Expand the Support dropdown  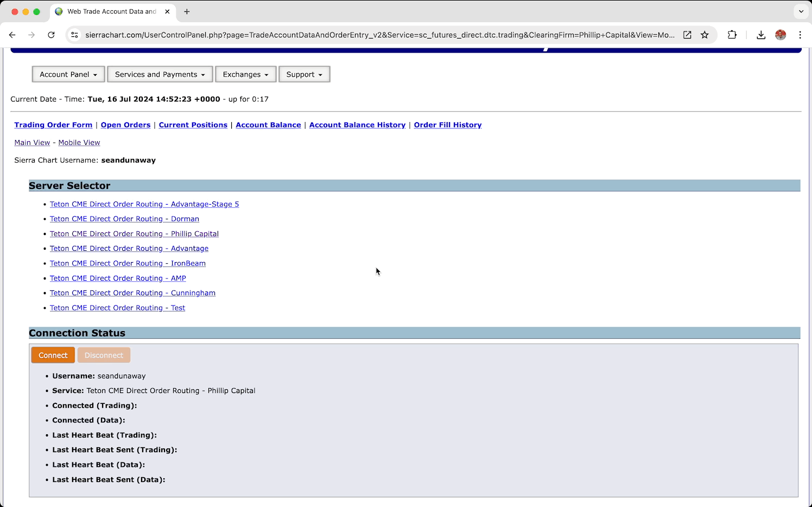304,74
